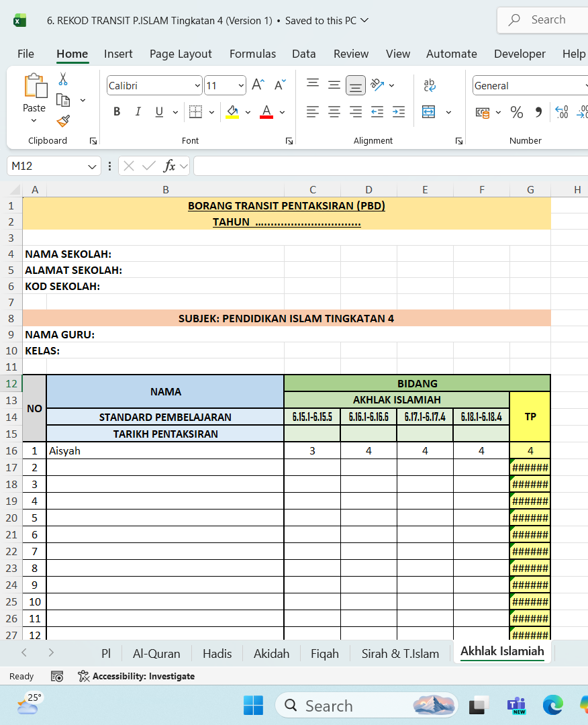Increase font size with the larger A icon
This screenshot has height=725, width=588.
point(258,85)
